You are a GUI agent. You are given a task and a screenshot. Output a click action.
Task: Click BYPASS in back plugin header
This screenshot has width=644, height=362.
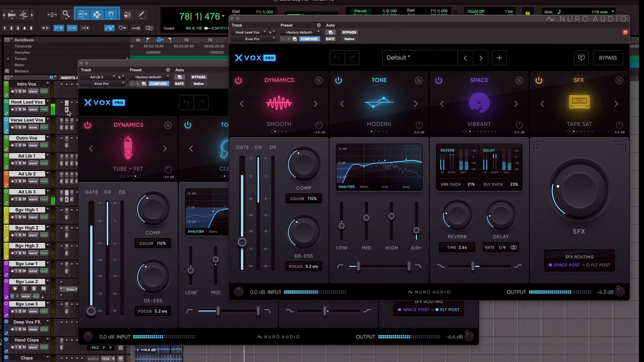[198, 77]
